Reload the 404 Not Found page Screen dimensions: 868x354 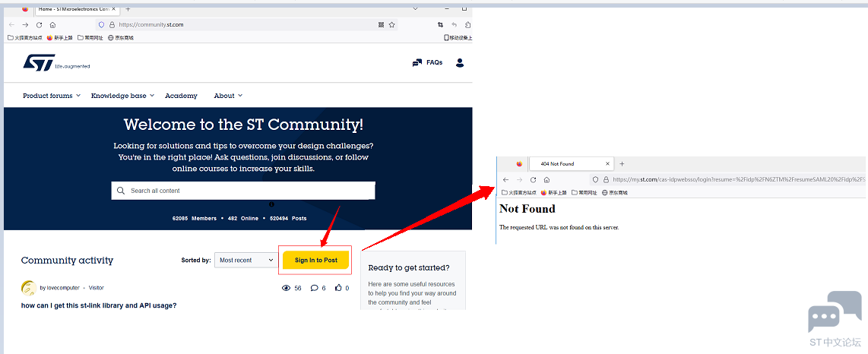click(x=533, y=180)
